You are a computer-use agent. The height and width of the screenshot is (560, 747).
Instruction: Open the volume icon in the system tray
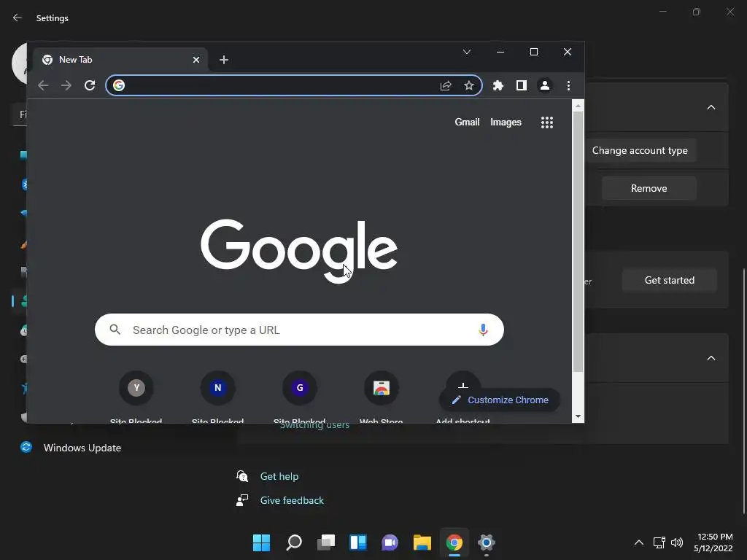click(x=676, y=542)
